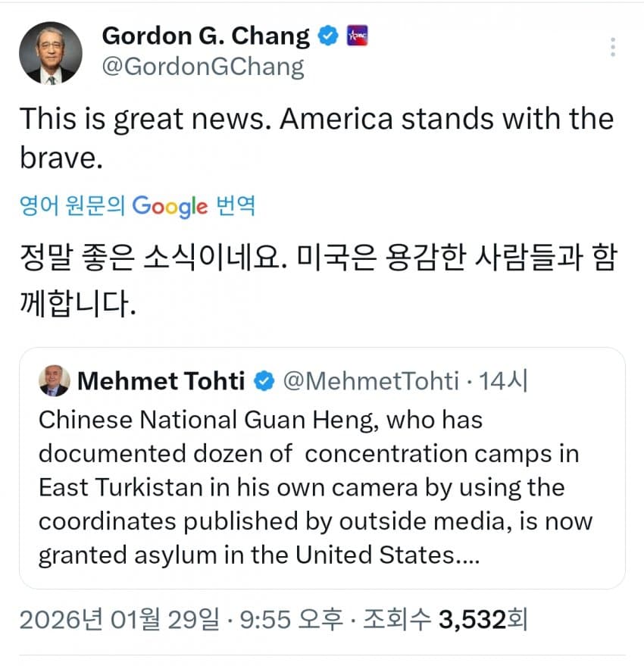Click Mehmet Tohti's verified checkmark badge
This screenshot has height=666, width=644.
pos(264,381)
